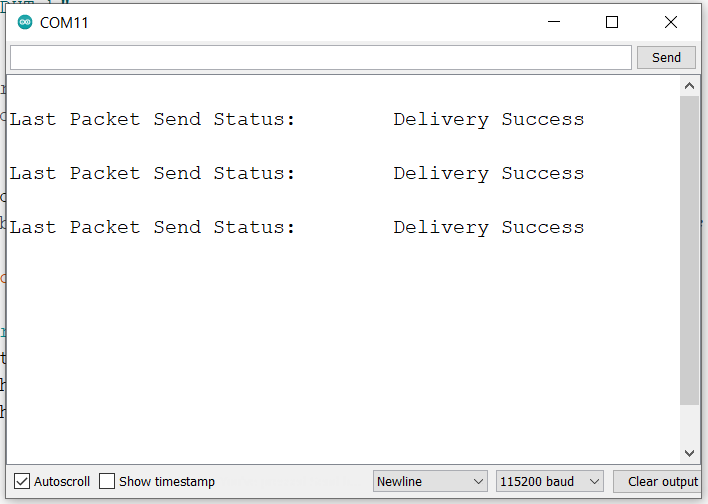Minimize the COM11 serial monitor window

pyautogui.click(x=554, y=22)
